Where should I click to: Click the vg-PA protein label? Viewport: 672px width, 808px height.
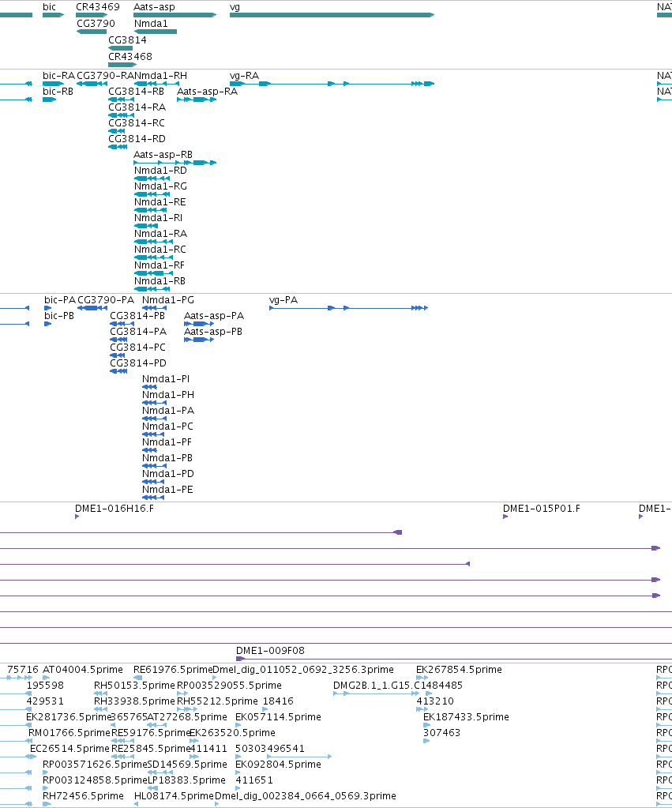point(283,300)
